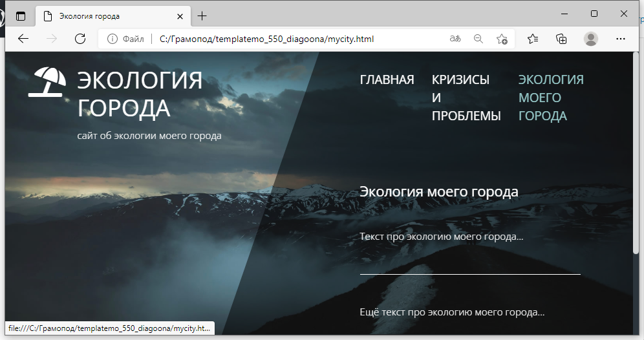Open КРИЗИСЫ И ПРОБЛЕМЫ navigation link
Image resolution: width=644 pixels, height=340 pixels.
click(466, 98)
